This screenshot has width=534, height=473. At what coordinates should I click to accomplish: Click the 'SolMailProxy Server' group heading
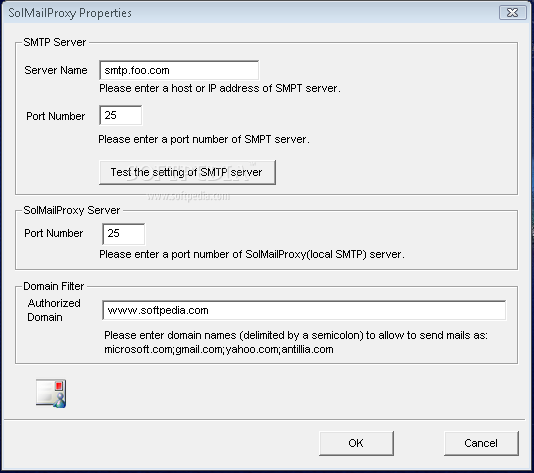(72, 210)
